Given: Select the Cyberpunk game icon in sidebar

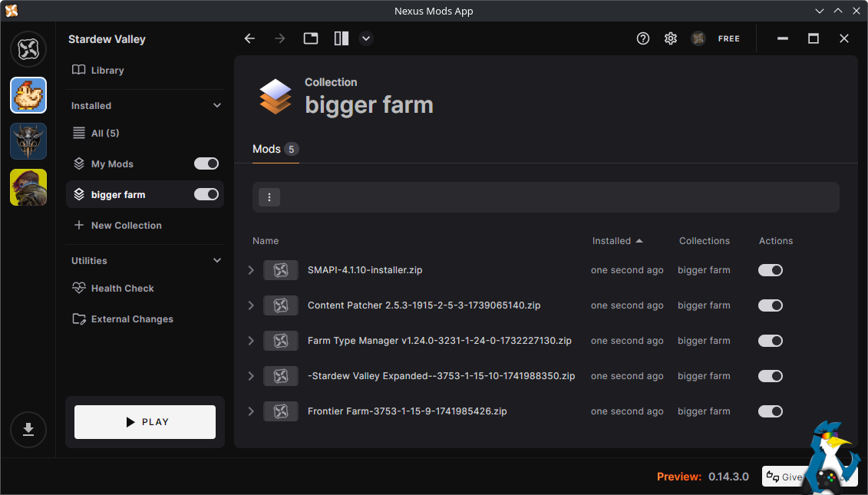Looking at the screenshot, I should [x=28, y=187].
